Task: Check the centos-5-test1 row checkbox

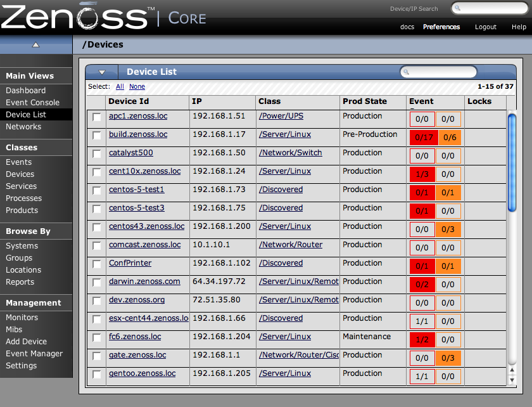Action: tap(97, 191)
